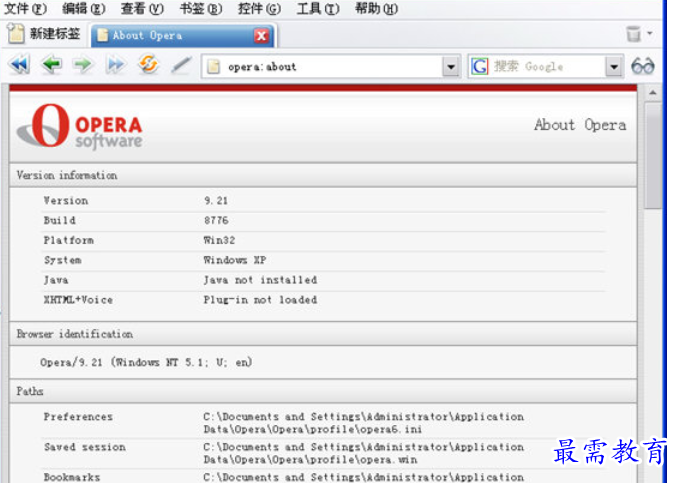The height and width of the screenshot is (483, 675).
Task: Click the Windows XP system value
Action: pos(235,260)
